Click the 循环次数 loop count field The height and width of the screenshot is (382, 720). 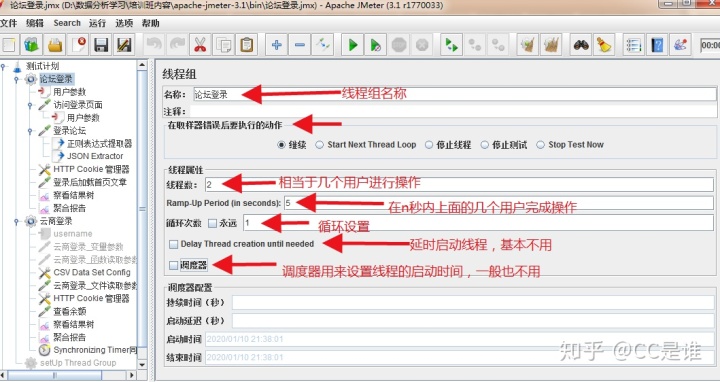(x=478, y=223)
